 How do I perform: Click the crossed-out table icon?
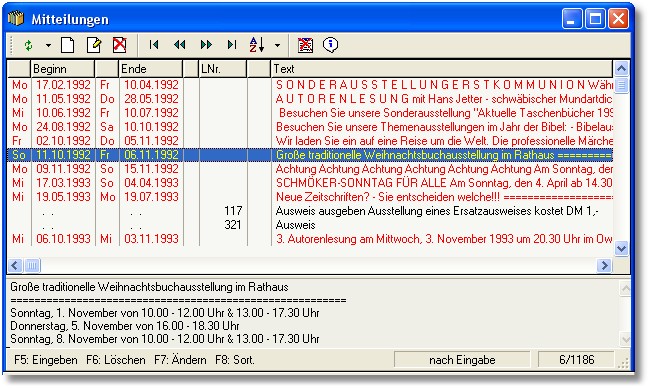[x=305, y=45]
